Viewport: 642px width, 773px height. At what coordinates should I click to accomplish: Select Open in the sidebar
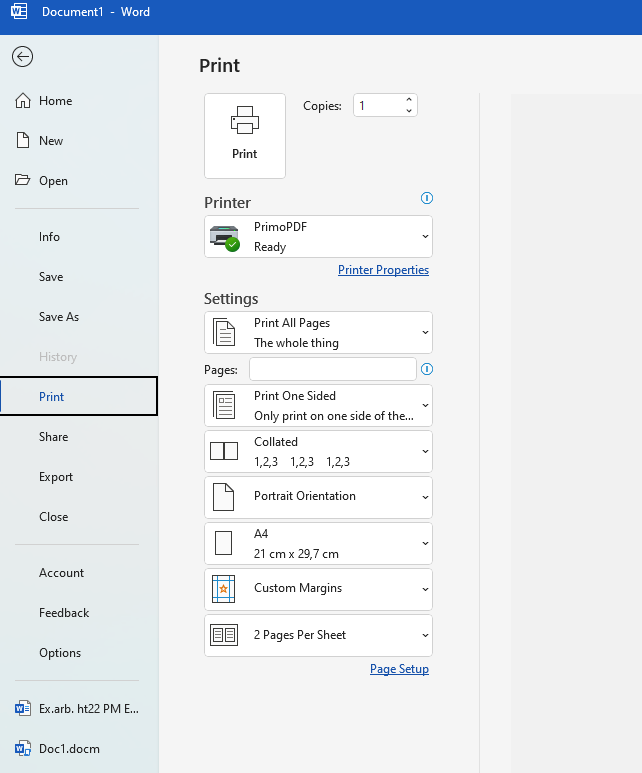pyautogui.click(x=79, y=180)
